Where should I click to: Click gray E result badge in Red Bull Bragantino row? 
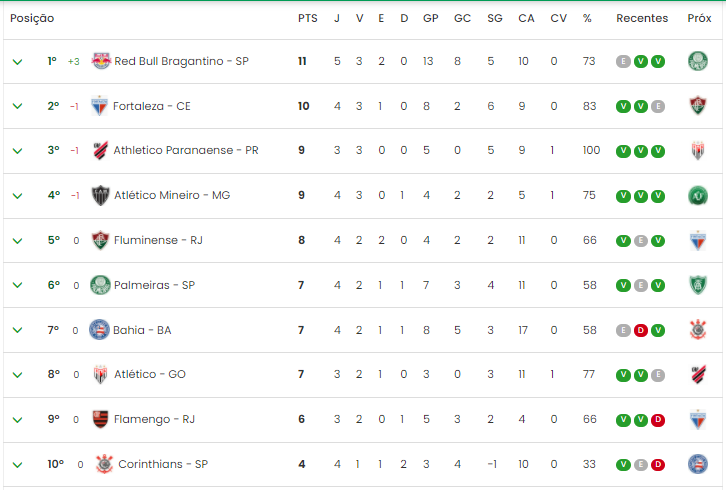click(x=623, y=61)
